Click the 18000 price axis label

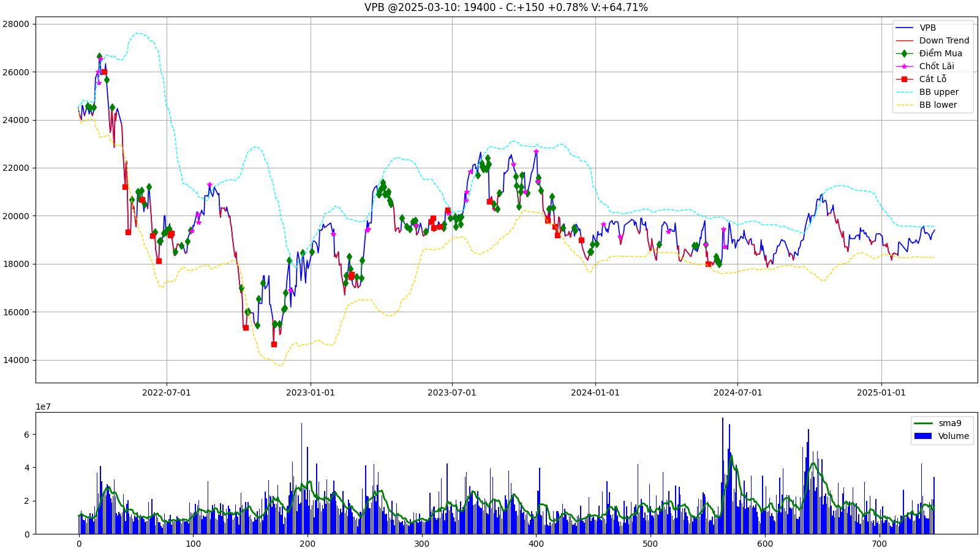point(16,264)
